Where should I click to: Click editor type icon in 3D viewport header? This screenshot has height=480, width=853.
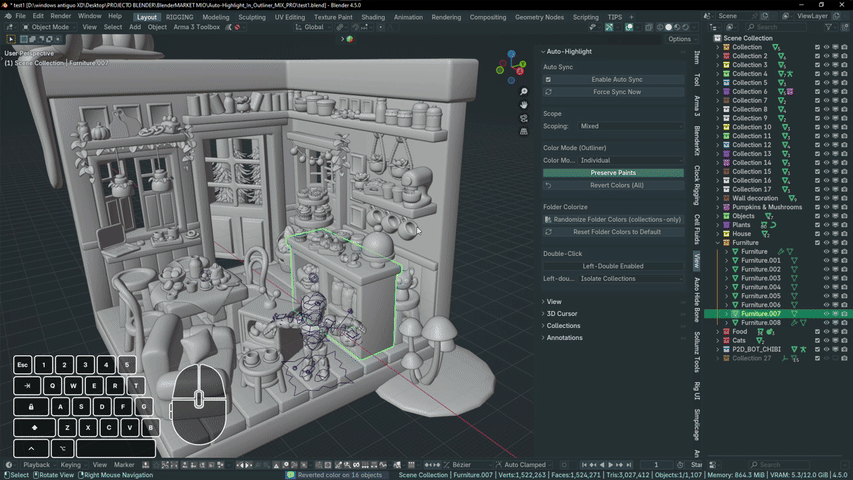tap(9, 27)
